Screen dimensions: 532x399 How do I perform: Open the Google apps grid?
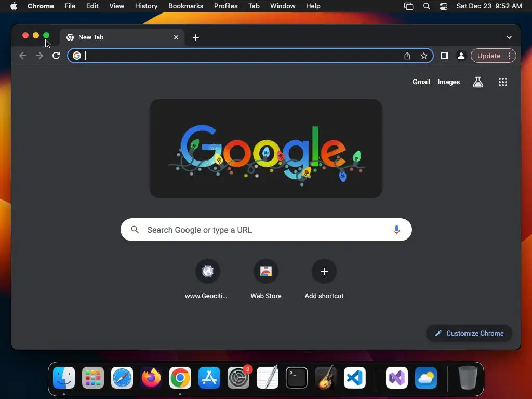point(503,82)
